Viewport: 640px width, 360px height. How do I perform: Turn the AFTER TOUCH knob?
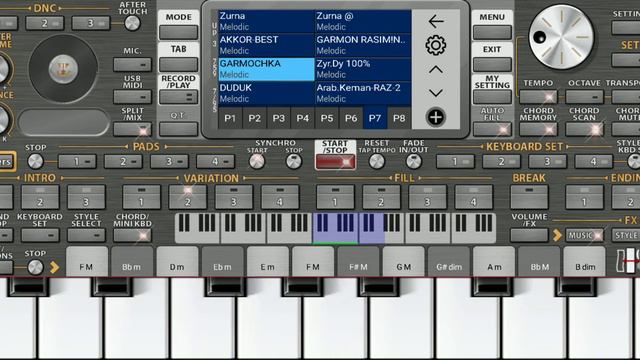coord(132,23)
